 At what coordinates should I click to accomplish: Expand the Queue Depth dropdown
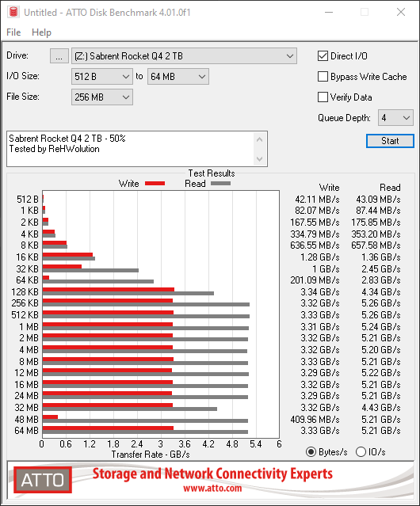click(x=395, y=118)
